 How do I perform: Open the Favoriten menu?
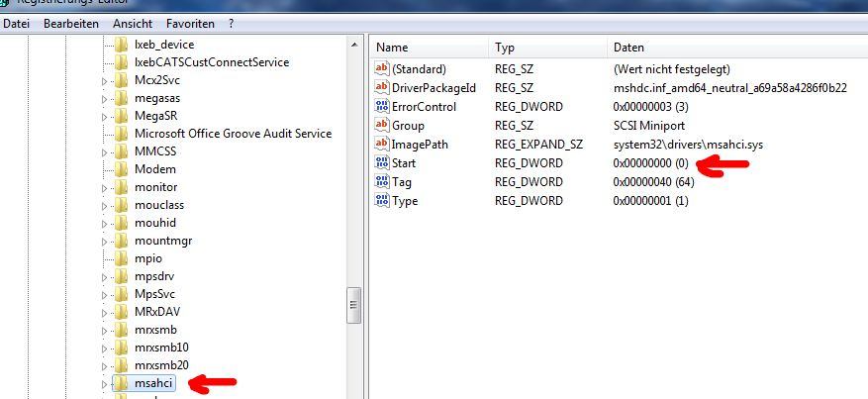tap(189, 22)
